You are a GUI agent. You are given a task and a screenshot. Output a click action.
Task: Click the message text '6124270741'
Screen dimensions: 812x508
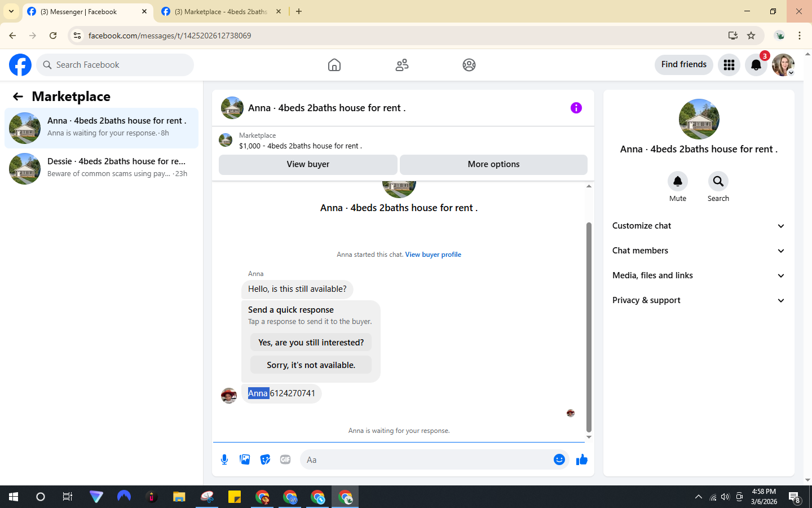point(293,393)
